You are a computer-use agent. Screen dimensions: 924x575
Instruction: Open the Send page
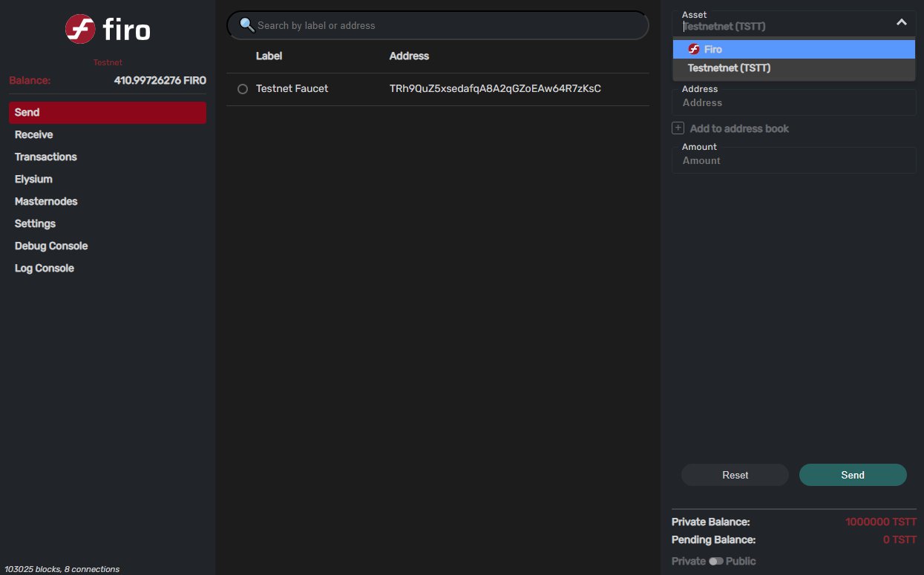(108, 112)
